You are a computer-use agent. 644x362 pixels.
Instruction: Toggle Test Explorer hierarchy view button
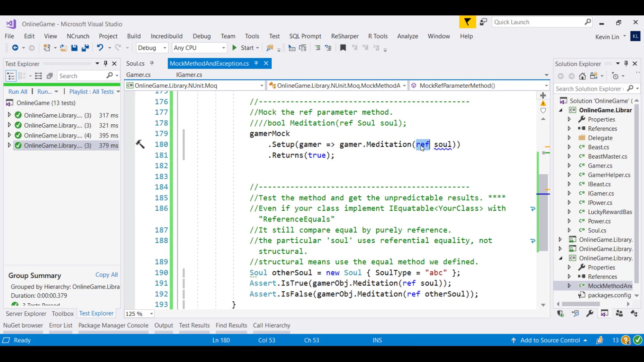[11, 76]
